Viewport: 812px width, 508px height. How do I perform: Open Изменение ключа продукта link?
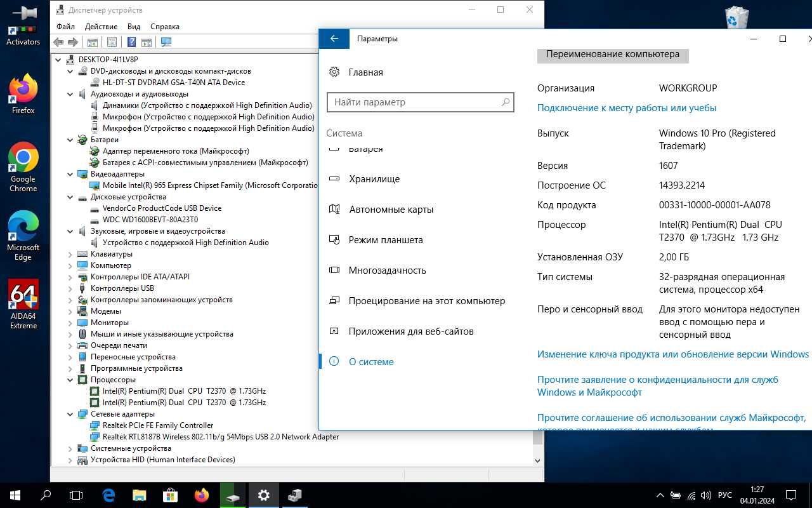pos(673,354)
